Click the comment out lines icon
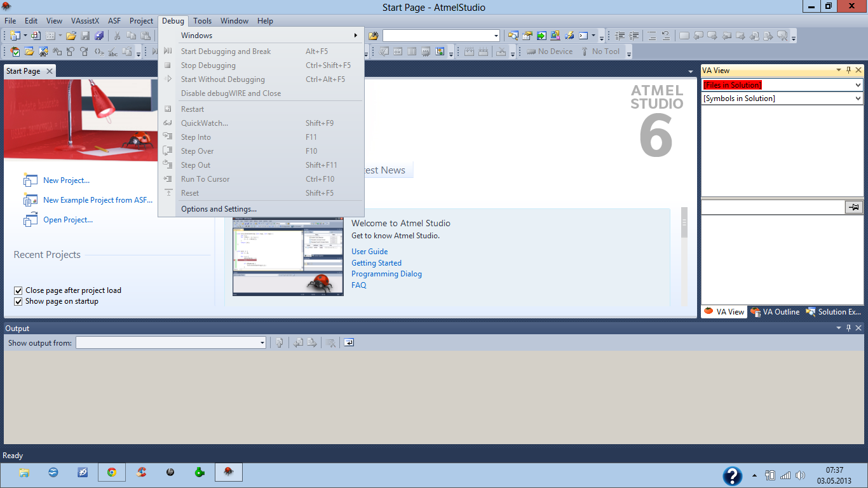The width and height of the screenshot is (868, 488). [x=651, y=36]
